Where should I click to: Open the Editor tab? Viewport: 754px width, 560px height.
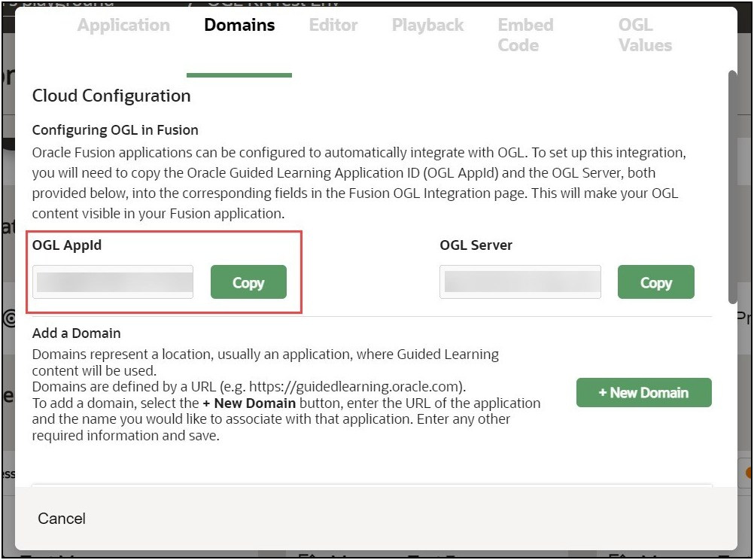click(x=333, y=25)
